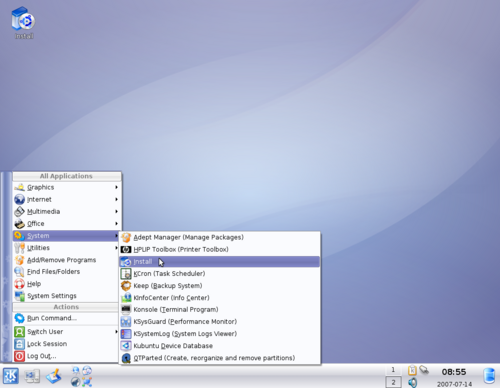
Task: Select Add/Remove Programs menu entry
Action: (66, 260)
